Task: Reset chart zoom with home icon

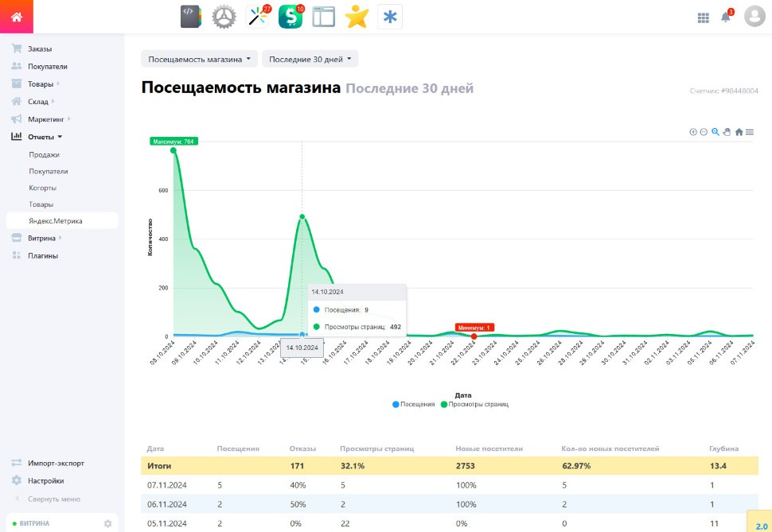Action: [x=739, y=132]
